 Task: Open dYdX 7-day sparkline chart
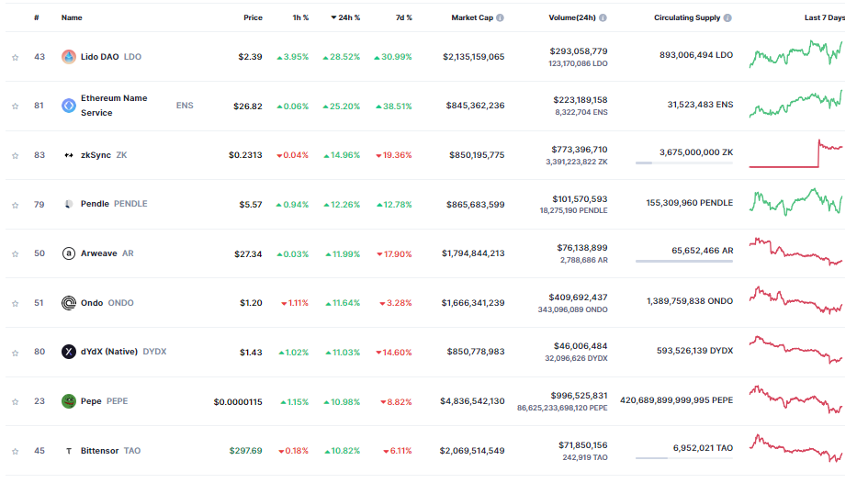[796, 350]
